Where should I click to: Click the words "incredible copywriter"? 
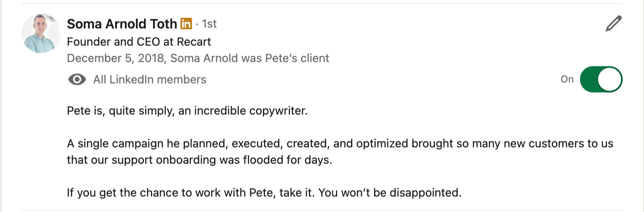click(x=250, y=111)
